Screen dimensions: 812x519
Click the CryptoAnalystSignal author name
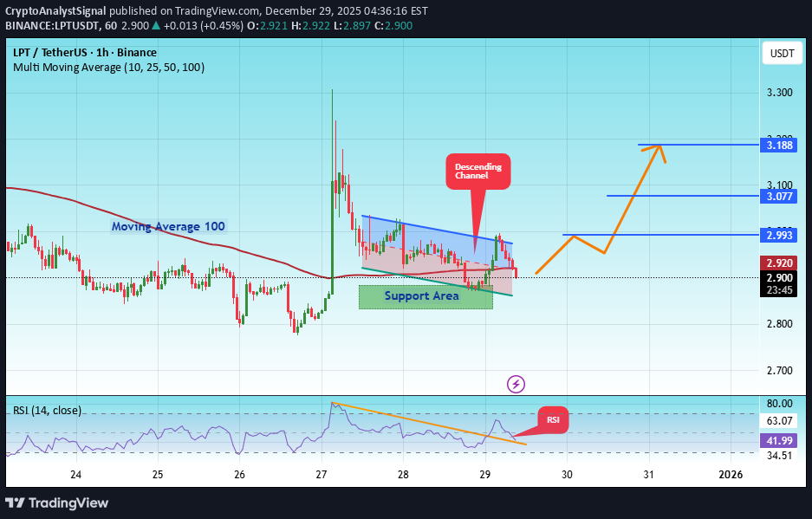(55, 11)
